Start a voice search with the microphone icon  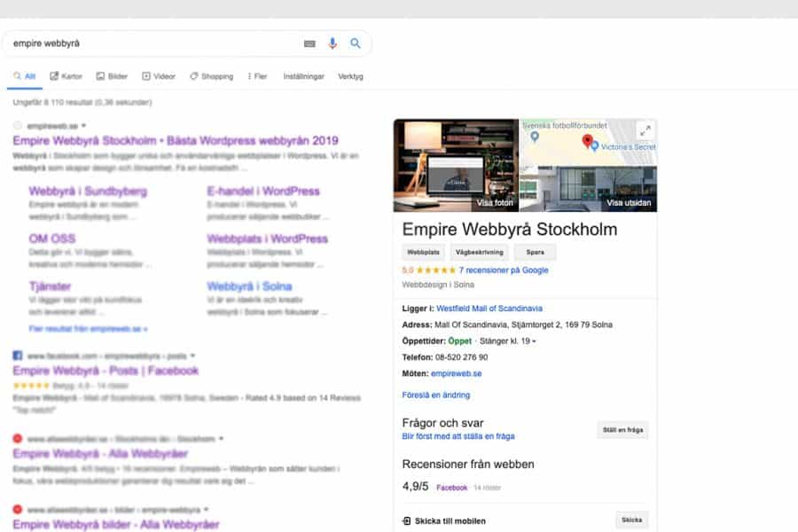click(332, 43)
